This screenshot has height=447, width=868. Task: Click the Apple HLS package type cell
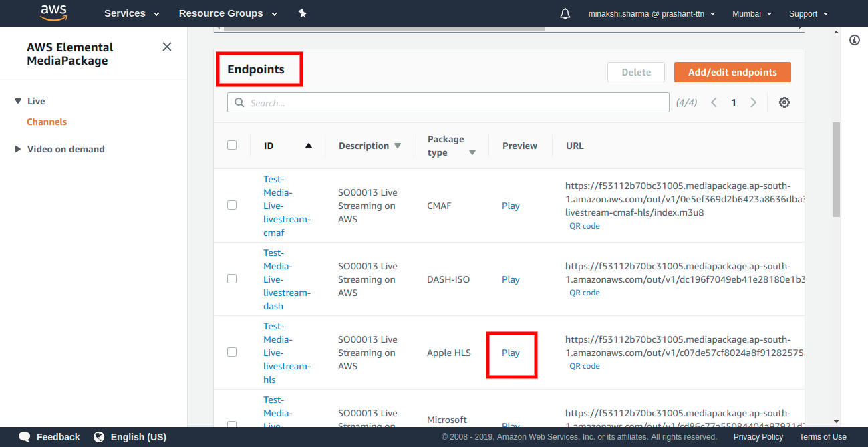[449, 353]
